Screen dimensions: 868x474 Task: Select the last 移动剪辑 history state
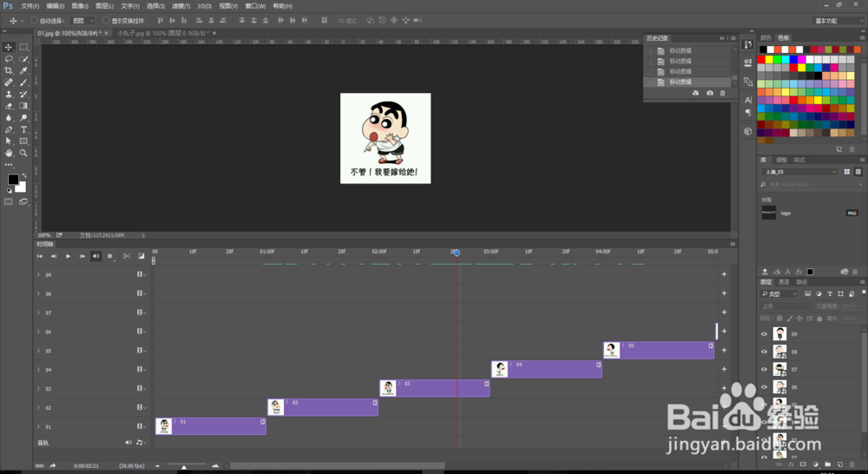[688, 82]
